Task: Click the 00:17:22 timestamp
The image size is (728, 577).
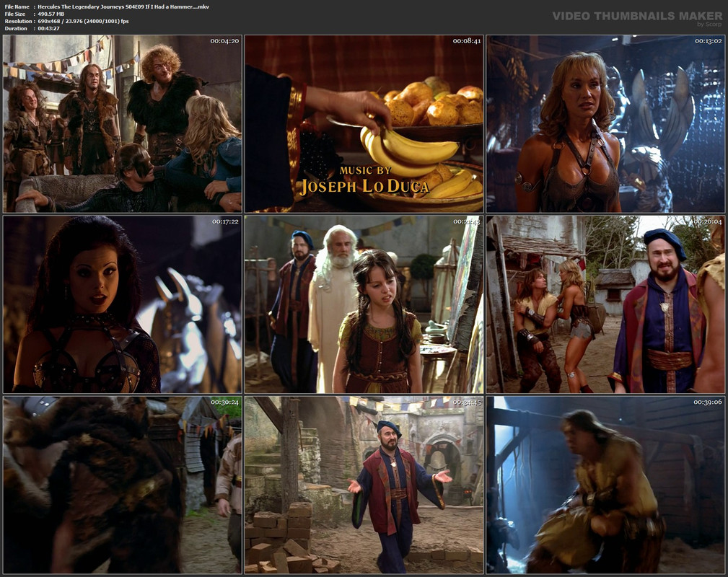Action: (x=225, y=221)
